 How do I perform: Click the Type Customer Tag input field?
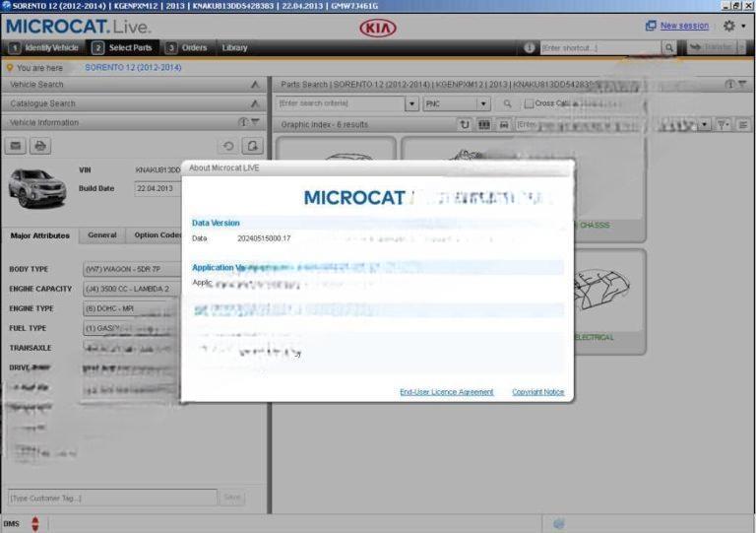point(112,498)
